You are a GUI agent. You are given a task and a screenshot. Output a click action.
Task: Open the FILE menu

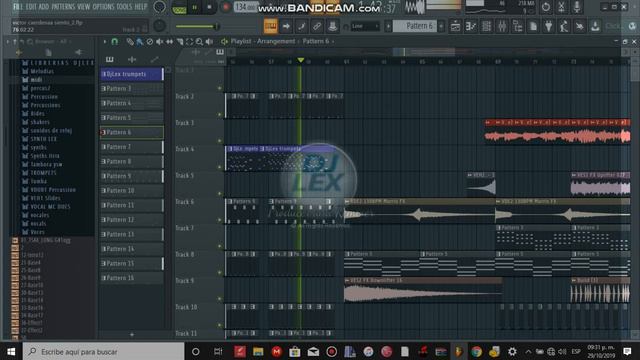coord(18,7)
